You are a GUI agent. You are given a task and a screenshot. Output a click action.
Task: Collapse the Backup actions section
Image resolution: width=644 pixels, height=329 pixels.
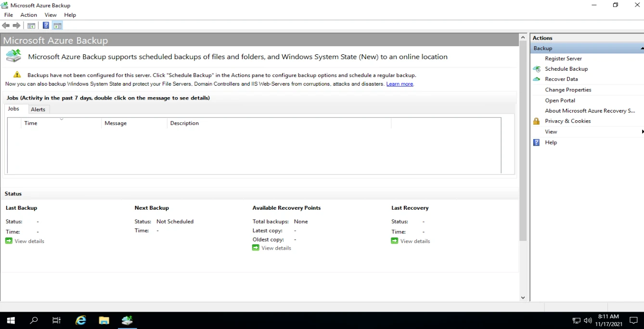641,48
